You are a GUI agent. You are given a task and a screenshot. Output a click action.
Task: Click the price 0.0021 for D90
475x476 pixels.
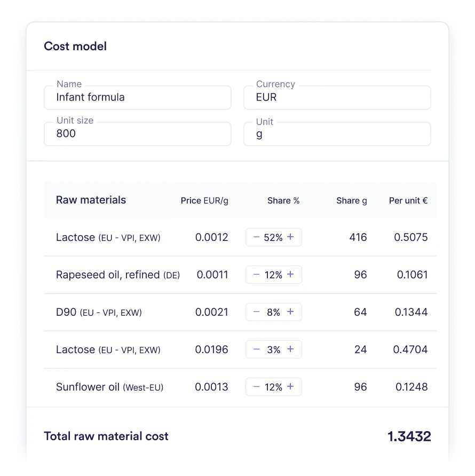tap(211, 312)
